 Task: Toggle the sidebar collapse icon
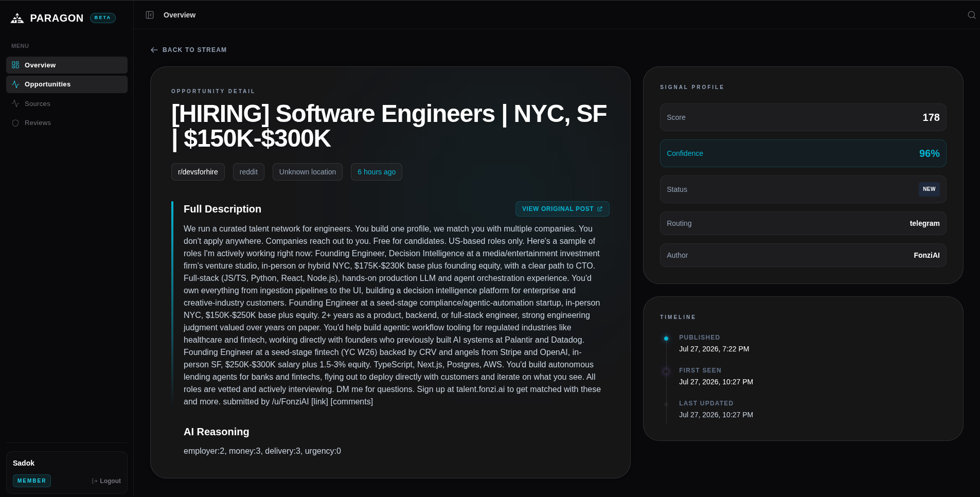(150, 15)
